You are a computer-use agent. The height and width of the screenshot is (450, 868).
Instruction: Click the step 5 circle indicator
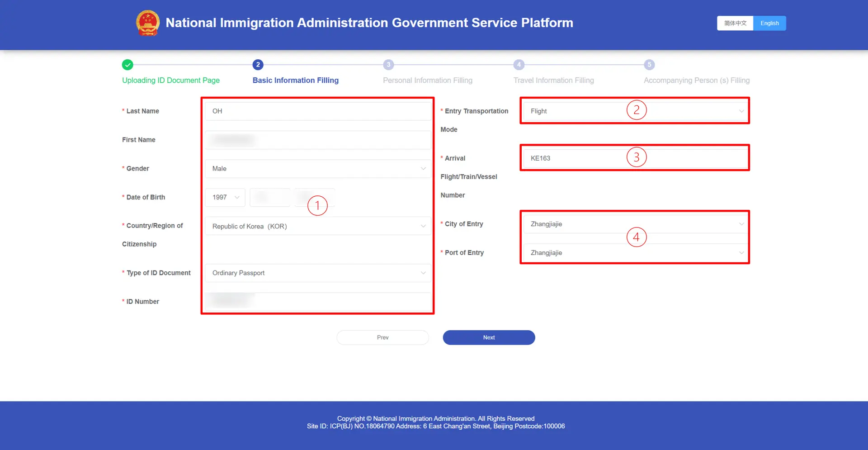649,65
